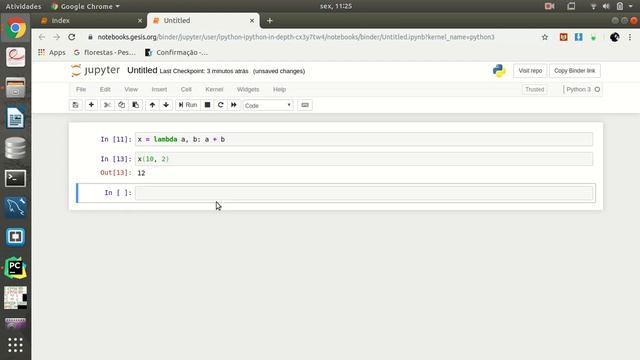Interrupt the kernel with stop icon
Viewport: 640px width, 360px height.
pyautogui.click(x=207, y=105)
